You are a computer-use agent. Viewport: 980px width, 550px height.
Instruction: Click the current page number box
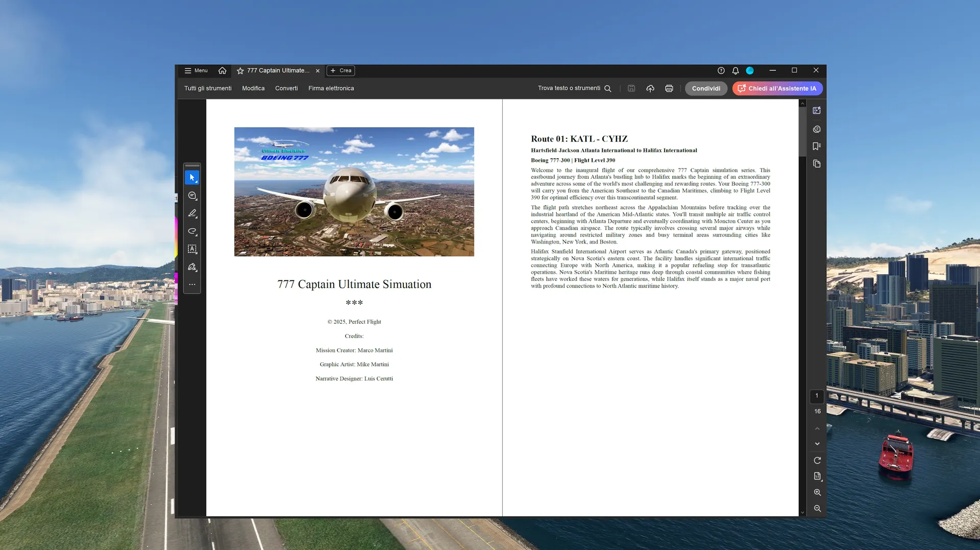pos(817,396)
